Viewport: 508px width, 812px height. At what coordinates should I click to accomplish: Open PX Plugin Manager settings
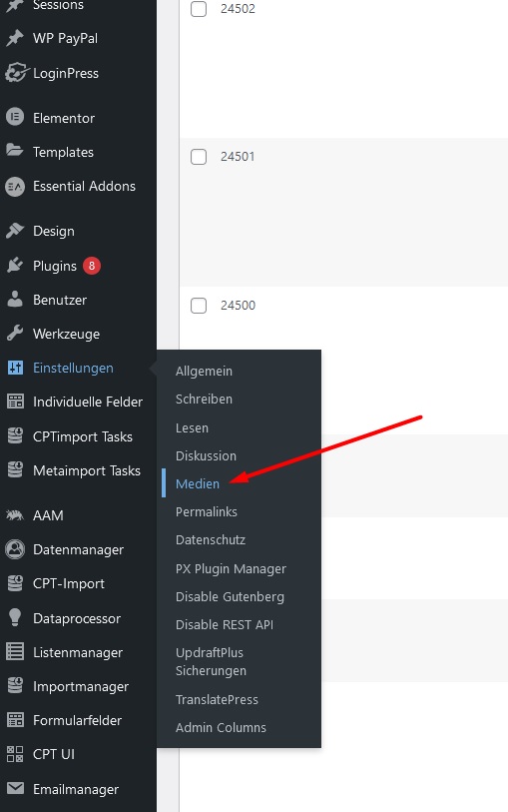tap(231, 569)
